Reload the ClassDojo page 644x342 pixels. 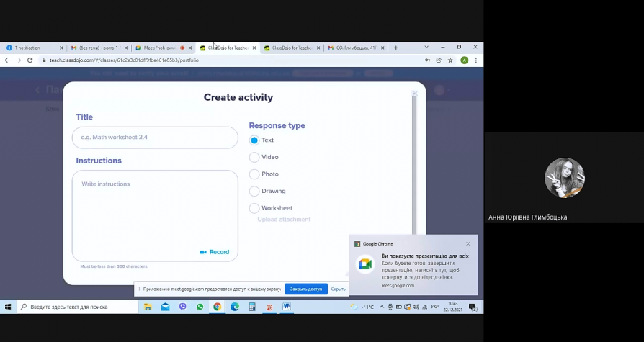30,60
